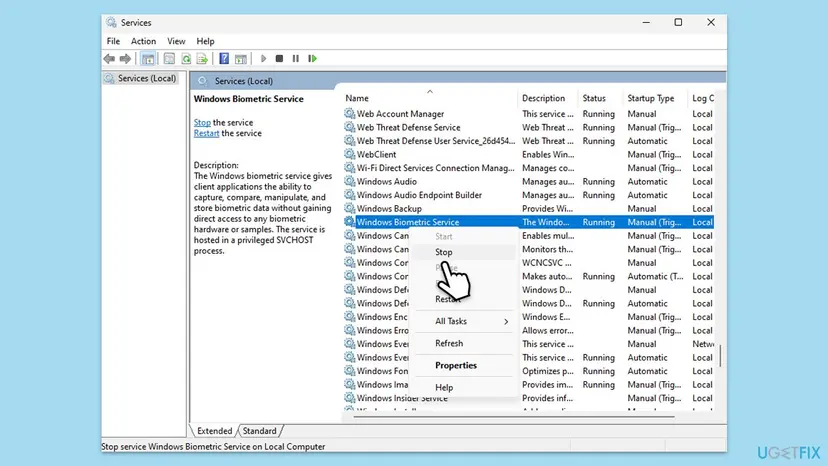Click the Restart Service toolbar icon
Screen dimensions: 828x466
point(313,59)
